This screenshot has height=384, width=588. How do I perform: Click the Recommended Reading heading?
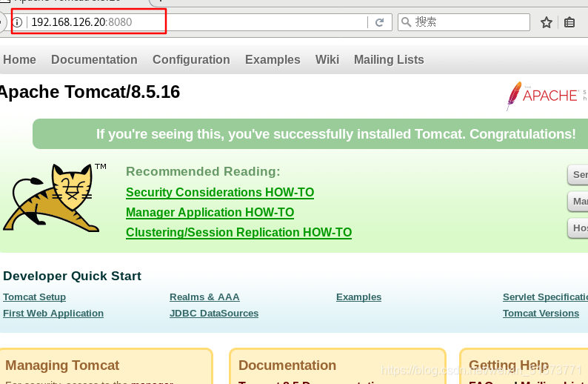203,171
